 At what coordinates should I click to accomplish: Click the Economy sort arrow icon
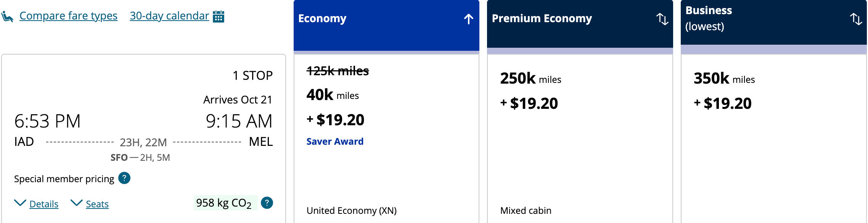tap(469, 19)
